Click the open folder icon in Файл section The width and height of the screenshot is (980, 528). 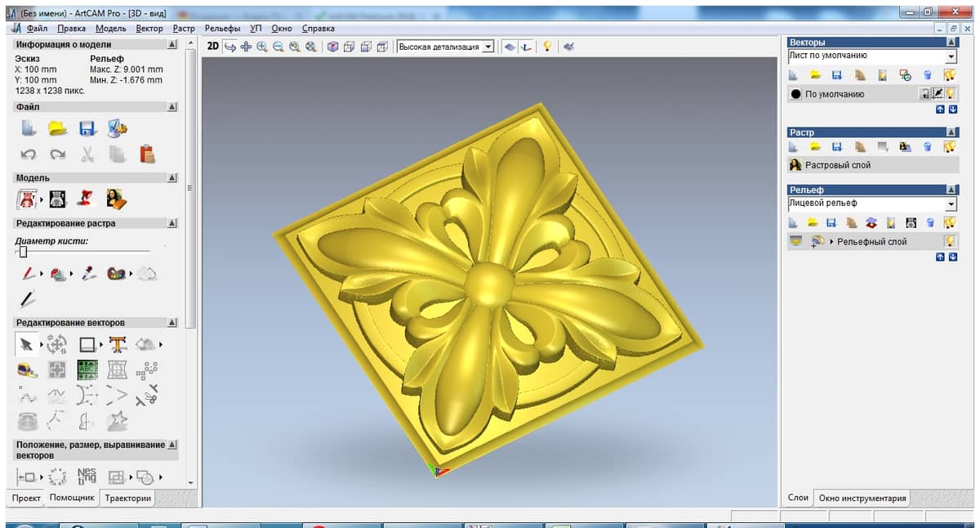pyautogui.click(x=57, y=128)
